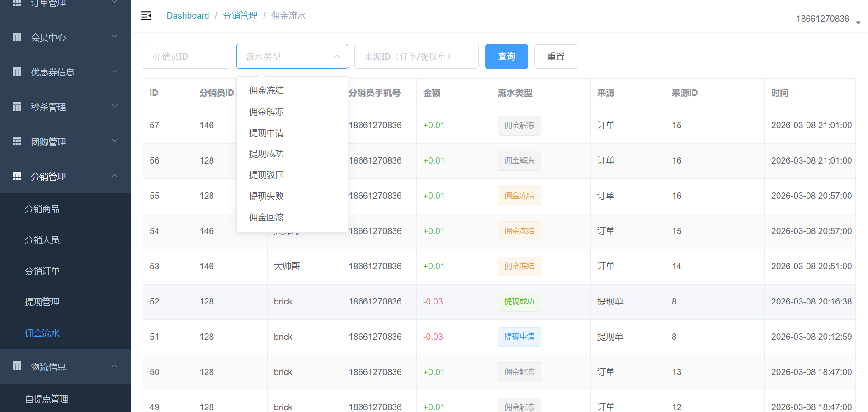868x412 pixels.
Task: Collapse the 流水类型 dropdown selector
Action: 337,56
